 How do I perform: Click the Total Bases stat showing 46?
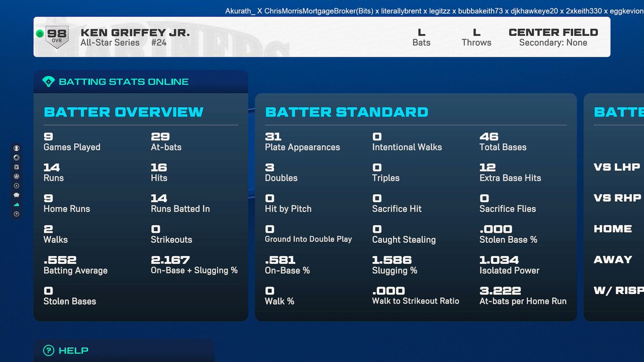[x=503, y=142]
